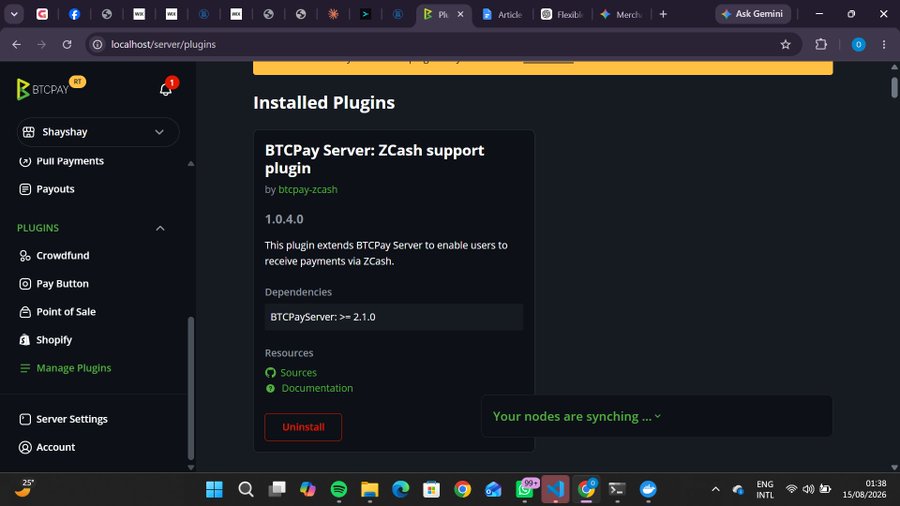
Task: Click the btcpay-zcash author link
Action: [x=308, y=189]
